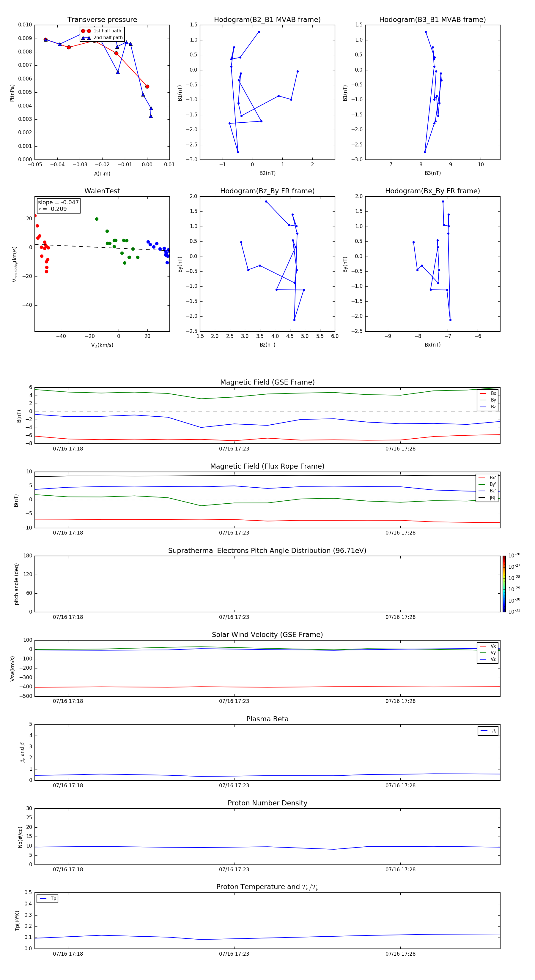Select the "|B|" entry in Flux Rope legend

[x=487, y=498]
